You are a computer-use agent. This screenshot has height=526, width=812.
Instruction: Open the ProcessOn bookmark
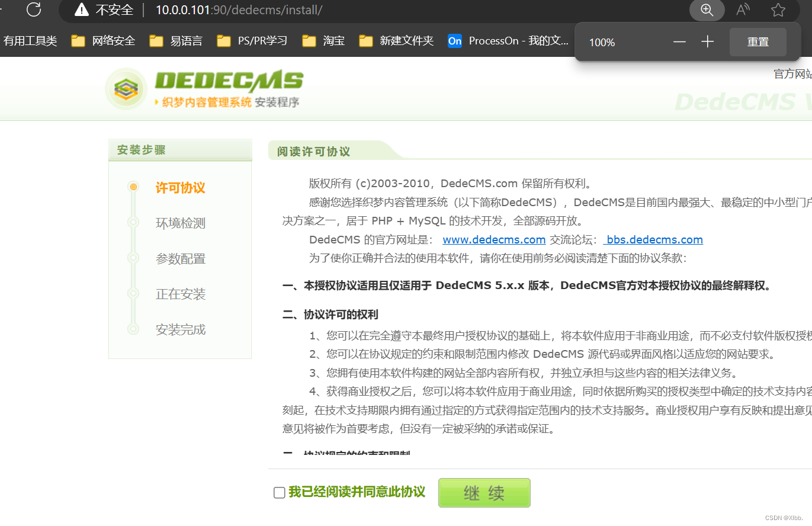[x=509, y=41]
